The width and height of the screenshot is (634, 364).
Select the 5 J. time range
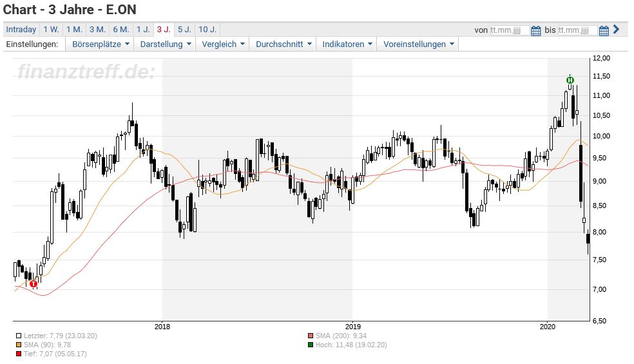[x=185, y=30]
